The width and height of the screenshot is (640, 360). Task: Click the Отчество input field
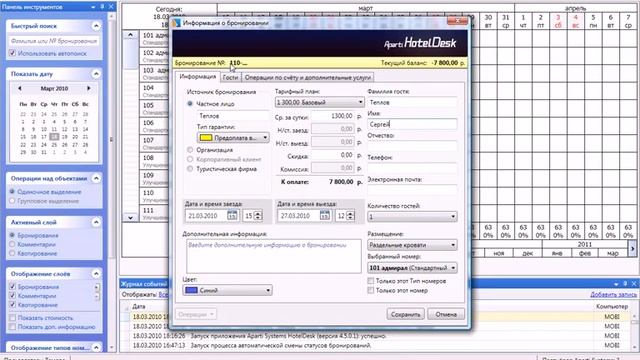coord(412,146)
